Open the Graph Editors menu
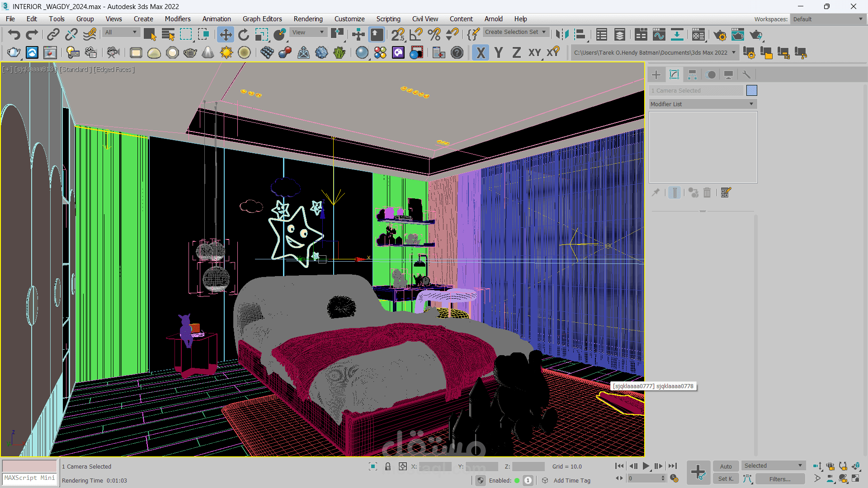The image size is (868, 488). 262,19
